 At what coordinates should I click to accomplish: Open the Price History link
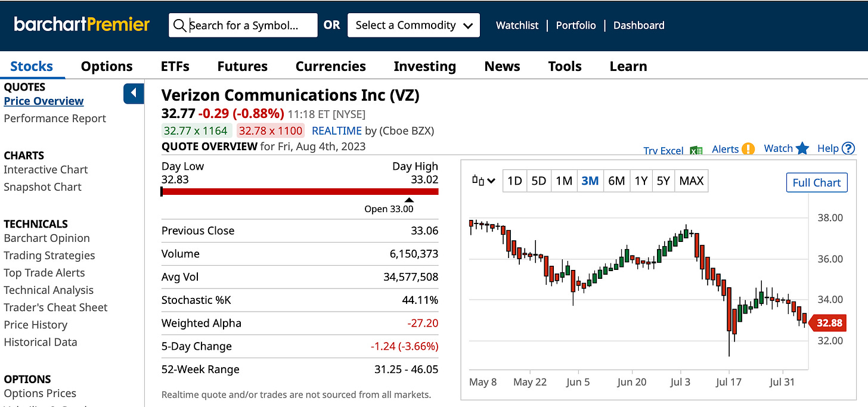pos(35,325)
